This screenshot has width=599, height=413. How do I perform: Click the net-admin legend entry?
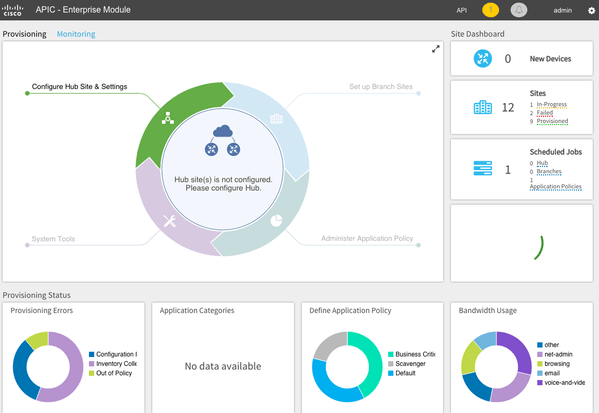(555, 355)
